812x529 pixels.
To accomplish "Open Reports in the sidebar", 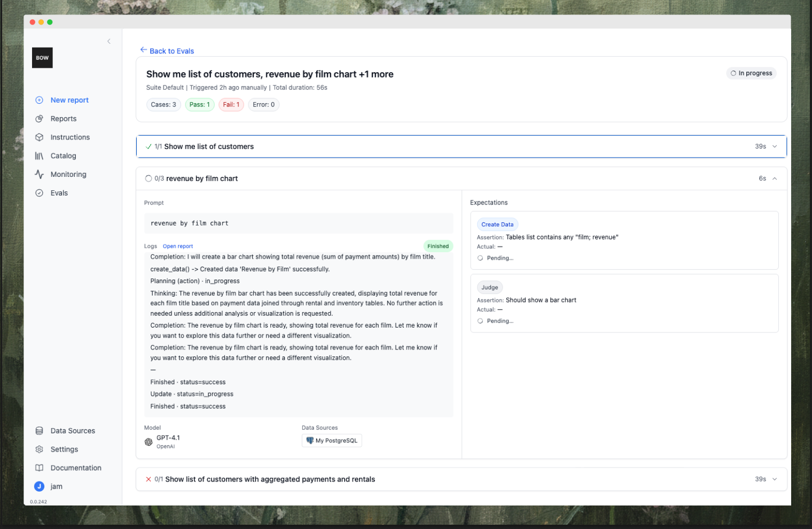I will tap(64, 119).
